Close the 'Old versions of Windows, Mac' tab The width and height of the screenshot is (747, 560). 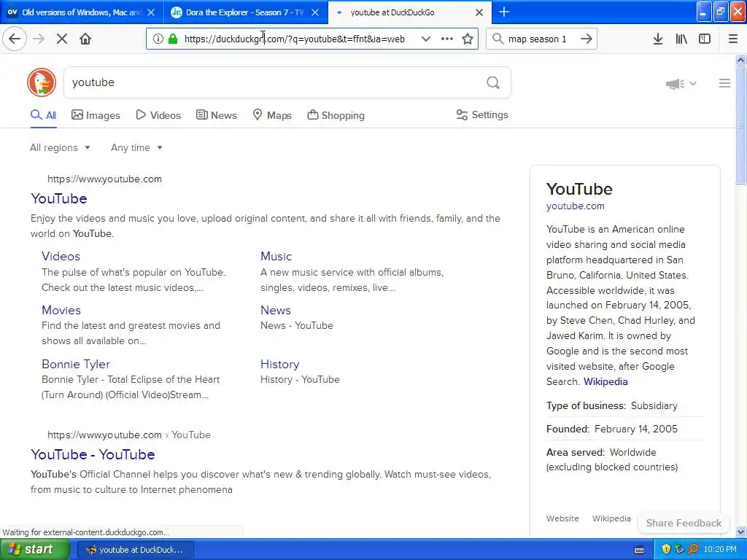151,12
